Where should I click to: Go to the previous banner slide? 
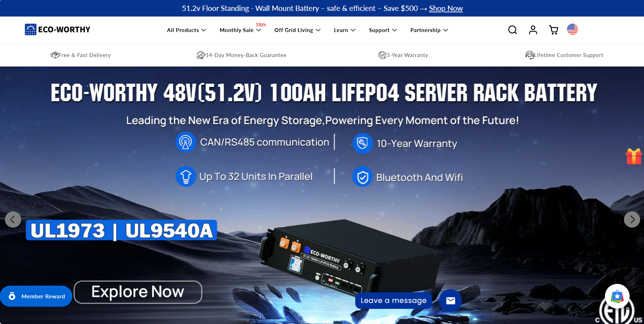pos(13,220)
